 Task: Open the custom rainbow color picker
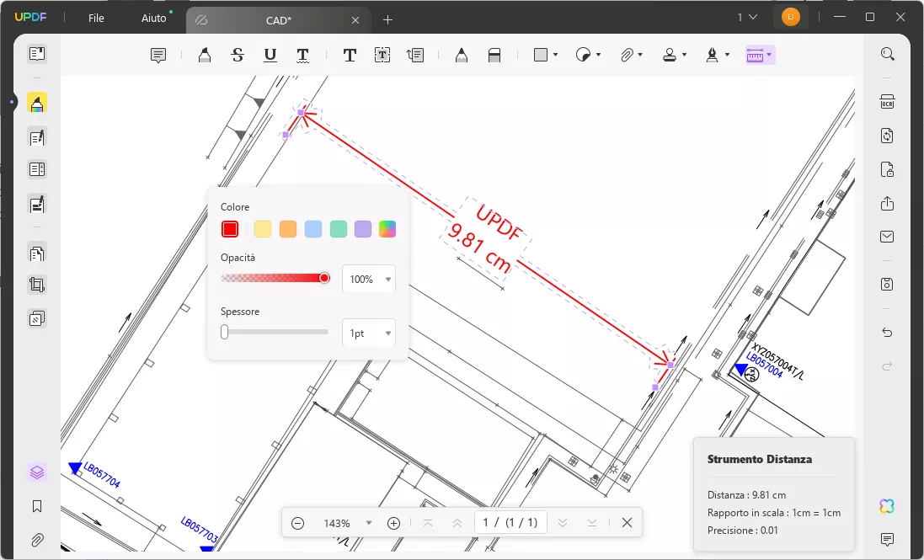387,229
